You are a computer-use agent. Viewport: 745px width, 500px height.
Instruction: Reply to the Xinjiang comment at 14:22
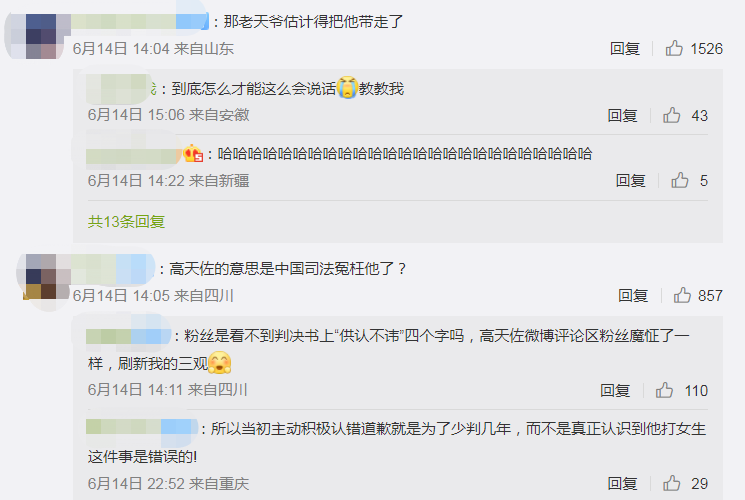tap(630, 181)
